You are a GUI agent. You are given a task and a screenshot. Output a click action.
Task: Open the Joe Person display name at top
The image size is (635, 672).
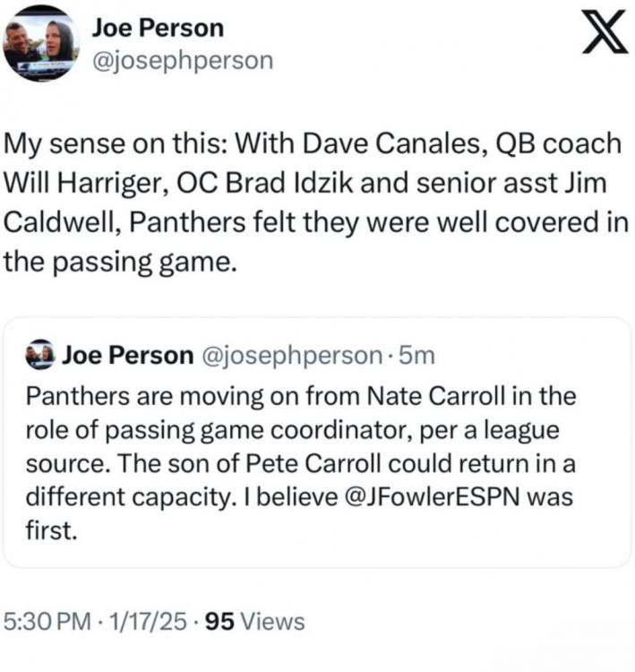[158, 28]
